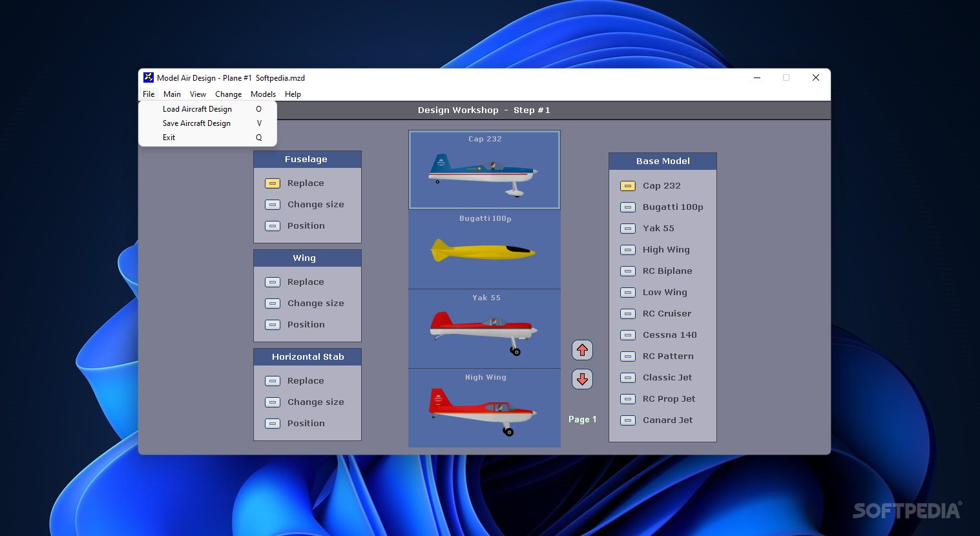
Task: Click the Wing panel header
Action: pos(308,258)
